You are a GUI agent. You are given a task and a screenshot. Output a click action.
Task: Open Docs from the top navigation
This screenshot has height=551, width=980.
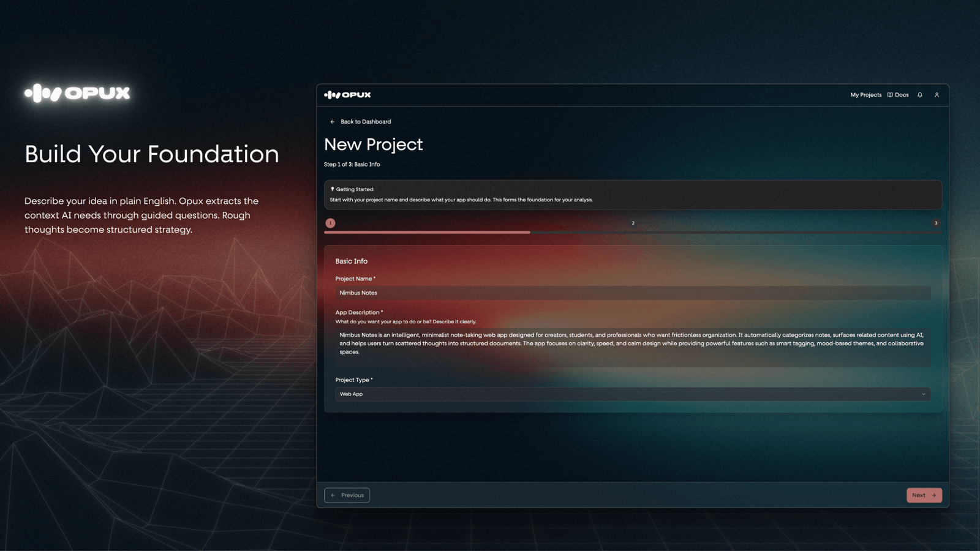coord(898,95)
